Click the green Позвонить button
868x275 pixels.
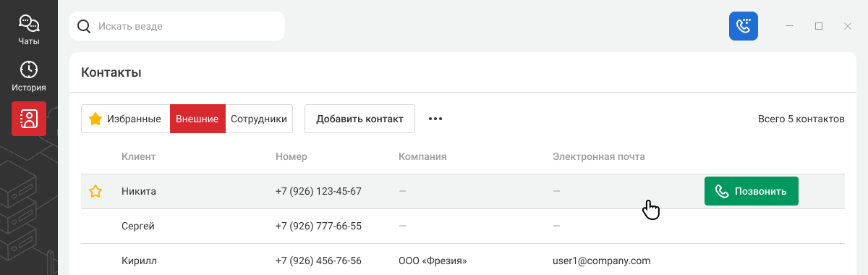[x=751, y=191]
